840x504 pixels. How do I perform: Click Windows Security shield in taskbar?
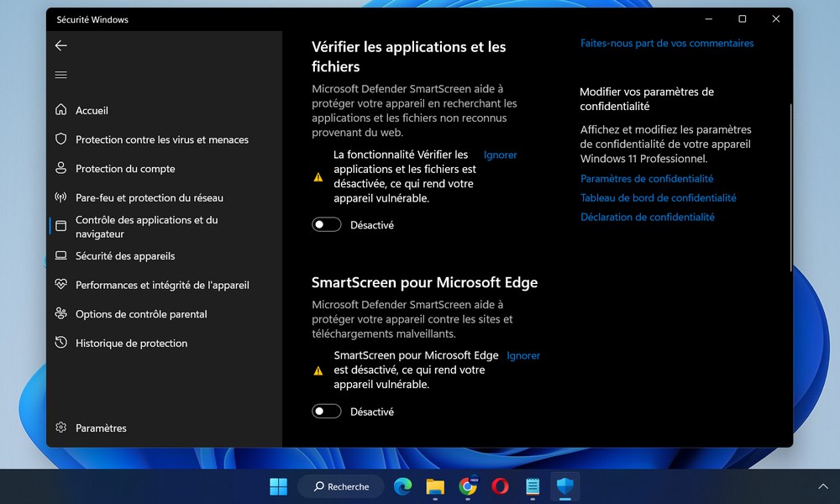click(x=565, y=486)
